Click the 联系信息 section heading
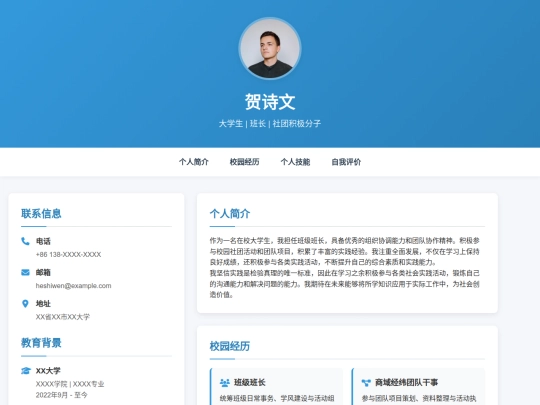The image size is (540, 405). point(41,214)
